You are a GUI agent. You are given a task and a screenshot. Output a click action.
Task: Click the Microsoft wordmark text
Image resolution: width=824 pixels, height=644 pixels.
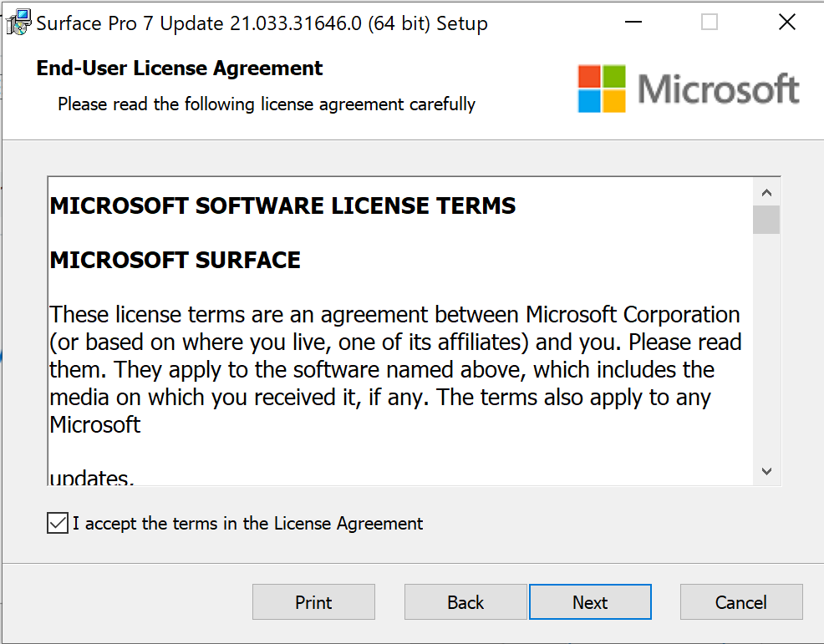click(719, 89)
